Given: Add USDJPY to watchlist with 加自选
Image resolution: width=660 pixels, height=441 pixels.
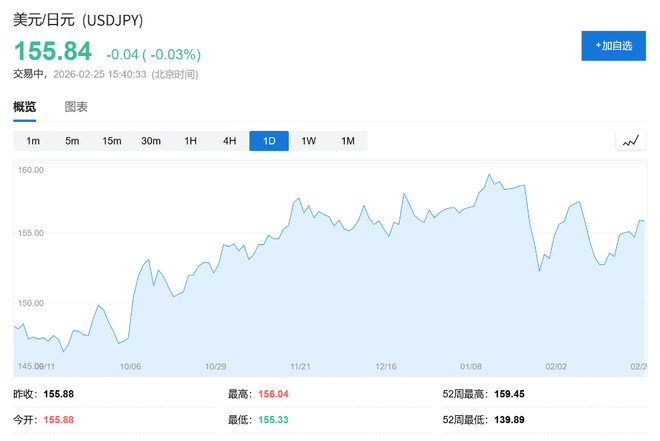Looking at the screenshot, I should pyautogui.click(x=613, y=46).
